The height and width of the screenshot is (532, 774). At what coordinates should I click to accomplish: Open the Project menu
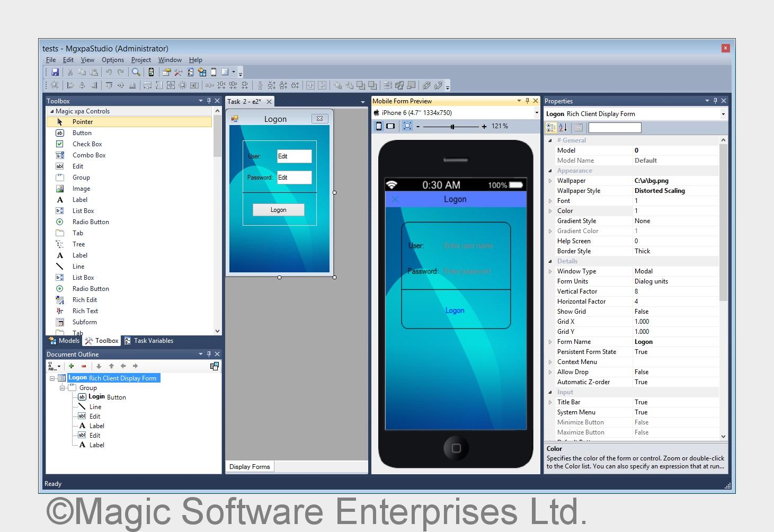(141, 60)
